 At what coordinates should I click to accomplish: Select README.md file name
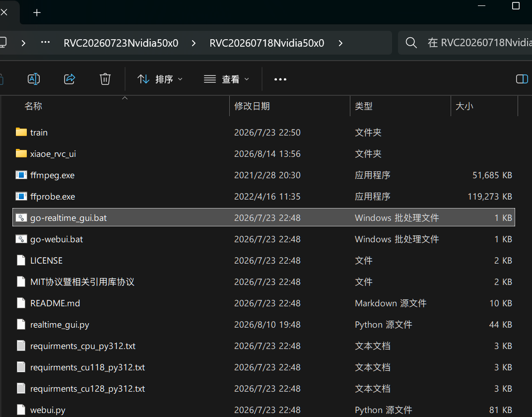(55, 303)
